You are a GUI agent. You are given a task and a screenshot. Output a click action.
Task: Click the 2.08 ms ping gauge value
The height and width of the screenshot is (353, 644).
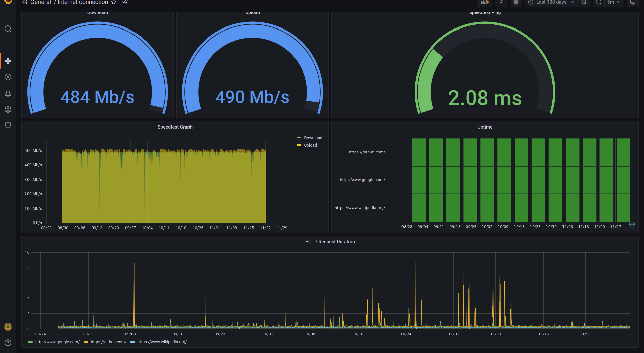tap(485, 98)
